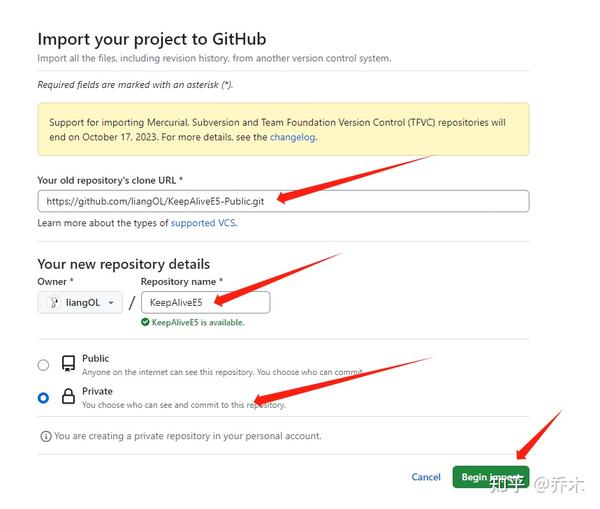Click the KeepAliveE5 is available message
Image resolution: width=600 pixels, height=509 pixels.
pos(198,322)
